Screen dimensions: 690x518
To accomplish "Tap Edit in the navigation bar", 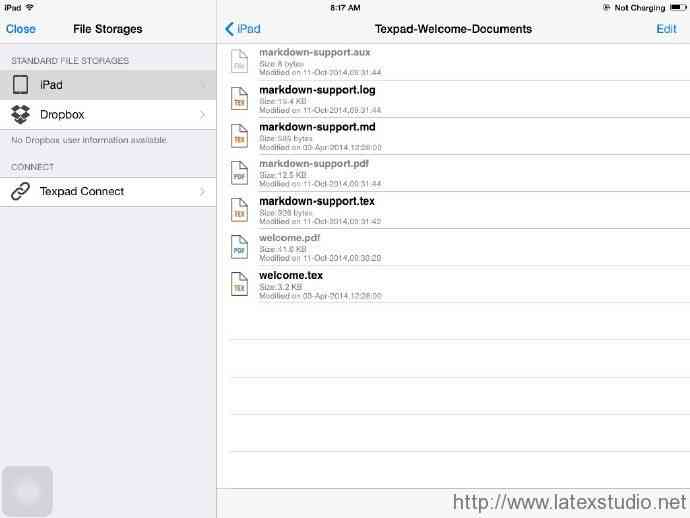I will click(x=666, y=29).
